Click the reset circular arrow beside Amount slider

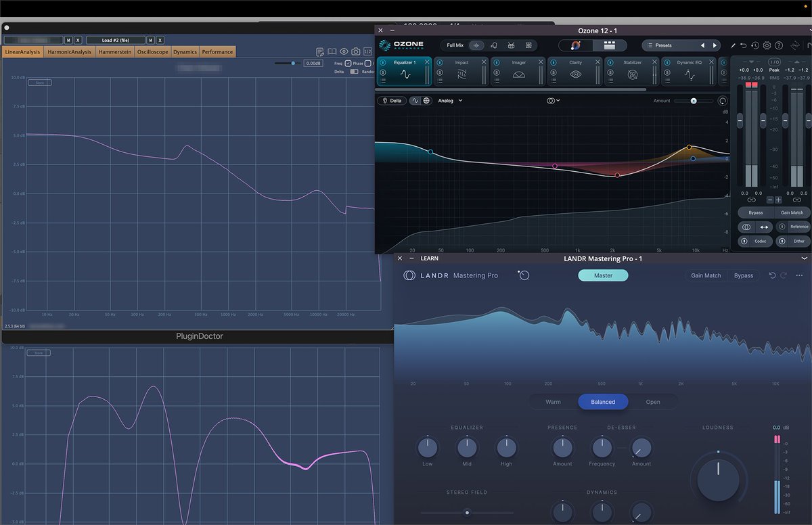tap(722, 101)
